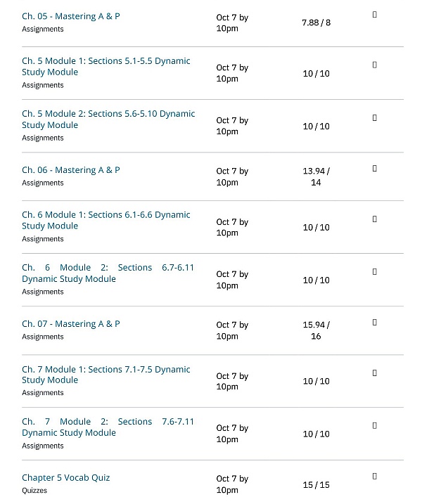Click status icon for Ch. 7 Module 1 row

click(375, 373)
